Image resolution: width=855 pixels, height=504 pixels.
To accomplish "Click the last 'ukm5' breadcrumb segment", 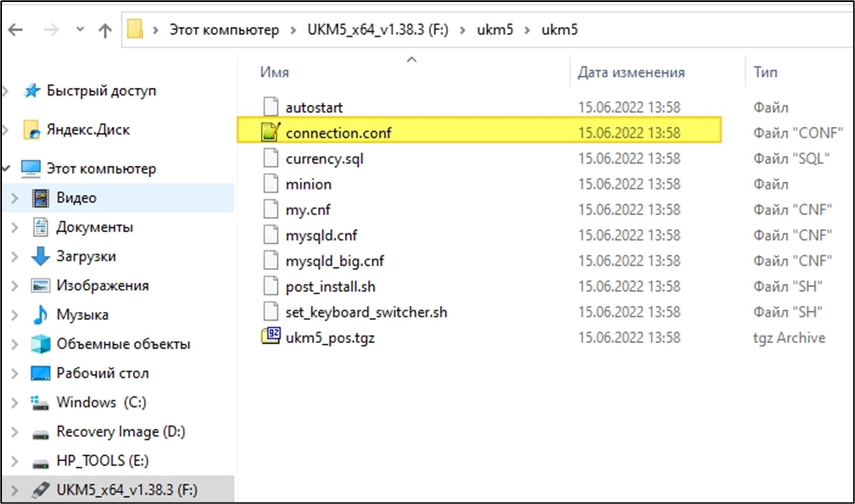I will (559, 30).
